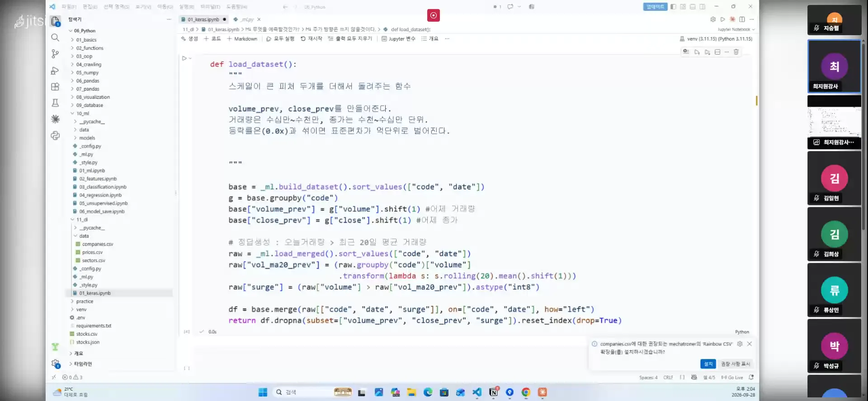Open editor title more actions ellipsis
Viewport: 868px width, 401px height.
click(x=752, y=19)
